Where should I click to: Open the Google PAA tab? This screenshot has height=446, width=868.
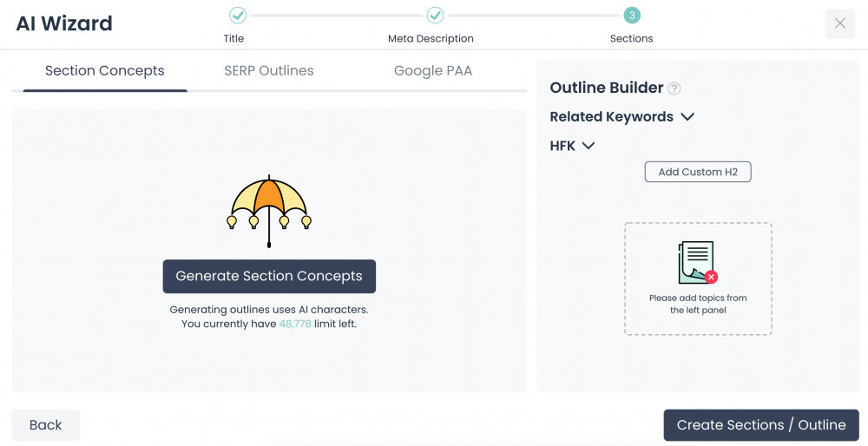pyautogui.click(x=433, y=71)
